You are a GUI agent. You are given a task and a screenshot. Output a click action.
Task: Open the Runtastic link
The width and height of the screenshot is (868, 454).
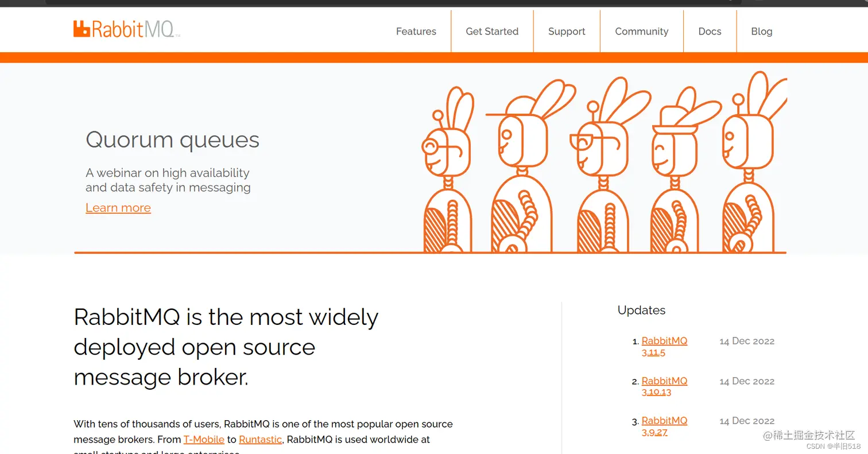260,440
